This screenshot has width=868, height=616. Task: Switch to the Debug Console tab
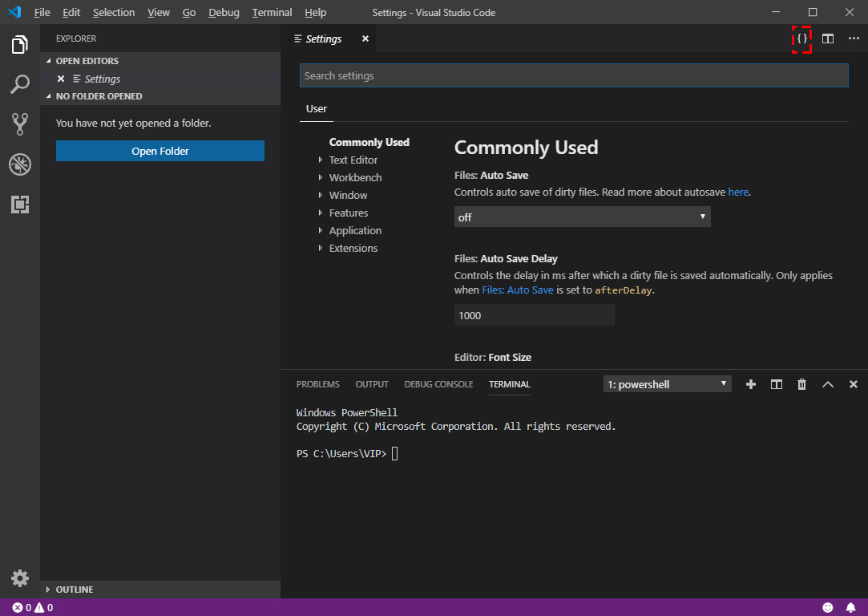438,384
